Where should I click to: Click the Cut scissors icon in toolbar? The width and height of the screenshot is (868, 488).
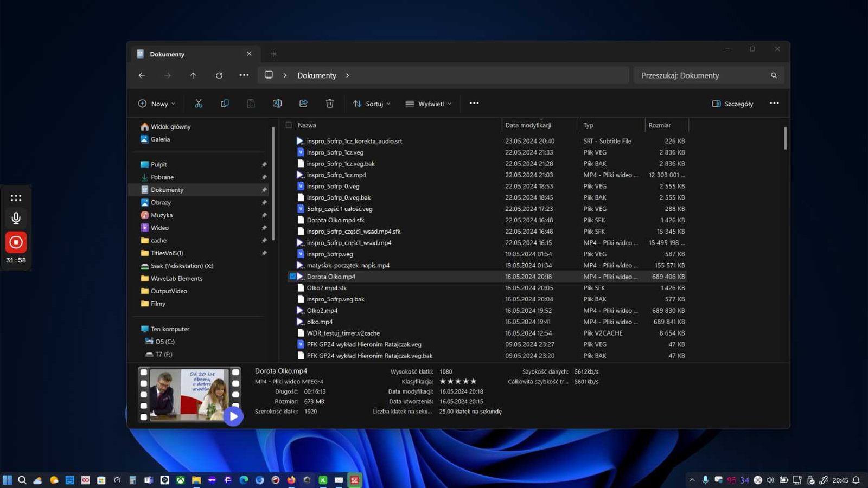click(x=199, y=104)
